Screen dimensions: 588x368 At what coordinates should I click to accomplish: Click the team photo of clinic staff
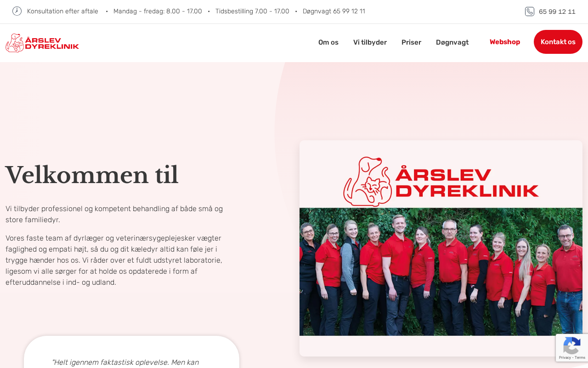[441, 271]
